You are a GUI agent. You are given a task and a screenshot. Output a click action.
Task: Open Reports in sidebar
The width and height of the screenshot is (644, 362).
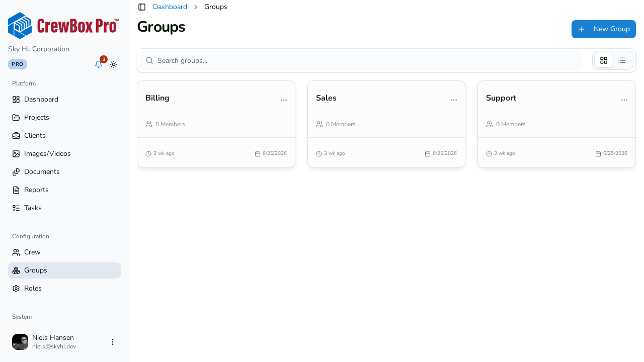(64, 190)
